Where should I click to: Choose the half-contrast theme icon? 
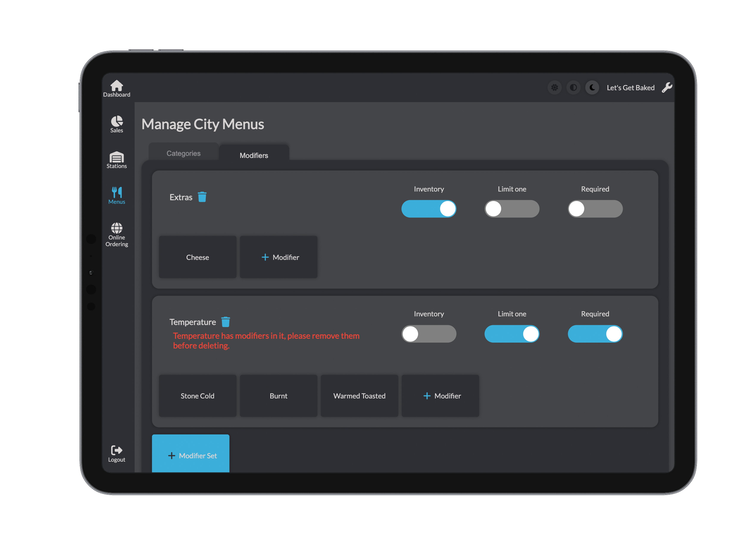573,87
